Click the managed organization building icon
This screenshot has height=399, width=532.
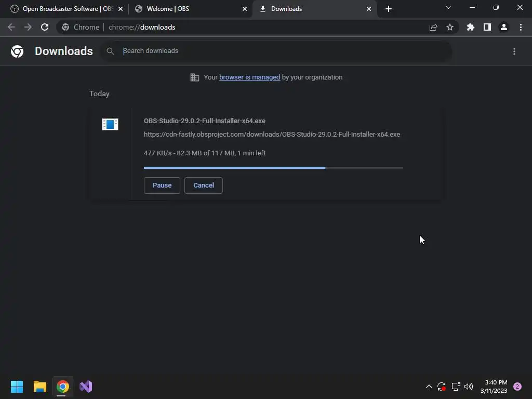[195, 77]
